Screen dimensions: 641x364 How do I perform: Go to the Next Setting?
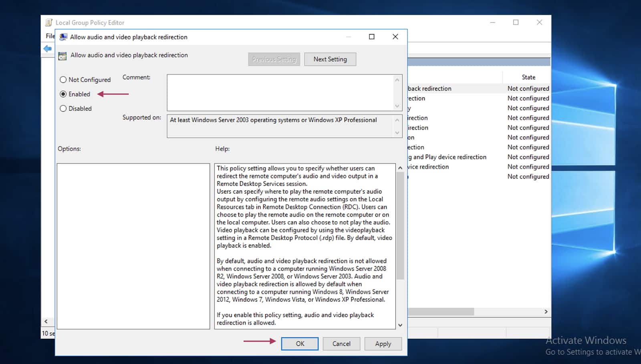pos(330,59)
